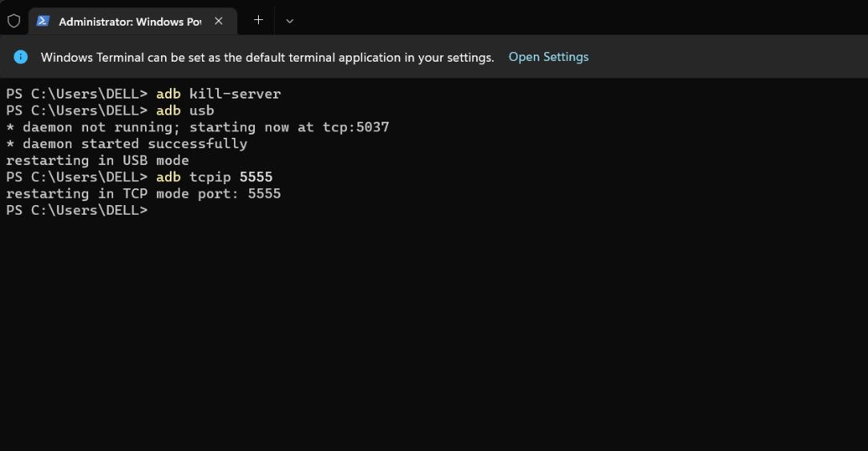Click the blank terminal area below the prompt
Viewport: 868px width, 451px height.
coord(434,332)
